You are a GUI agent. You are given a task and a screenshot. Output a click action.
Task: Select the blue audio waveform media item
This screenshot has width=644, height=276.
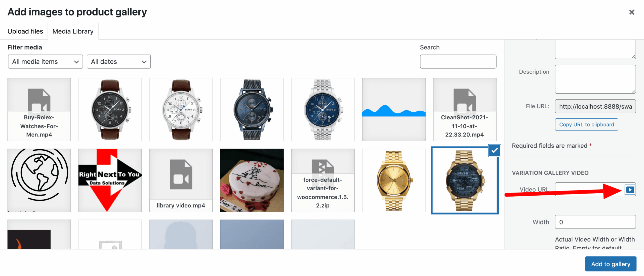pyautogui.click(x=394, y=110)
